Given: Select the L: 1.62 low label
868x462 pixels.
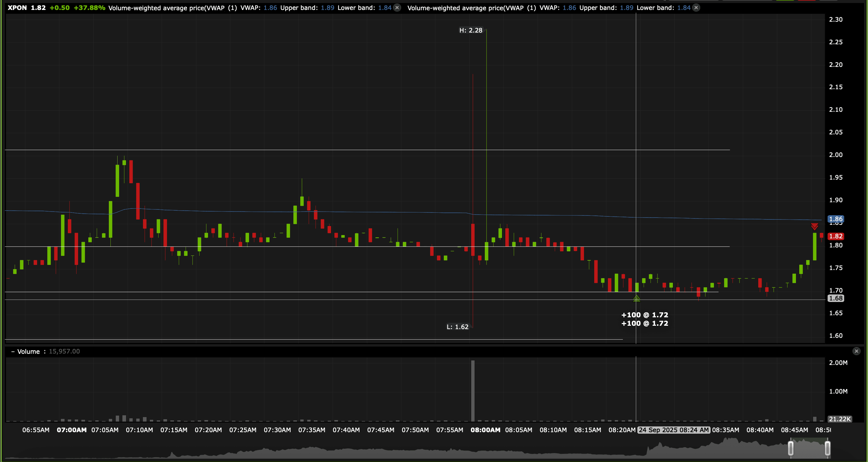Looking at the screenshot, I should pyautogui.click(x=457, y=327).
